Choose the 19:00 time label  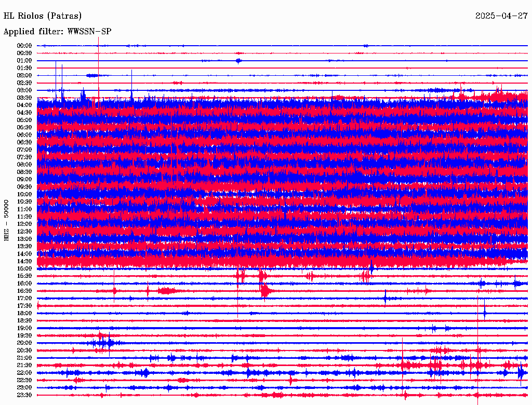pos(24,328)
